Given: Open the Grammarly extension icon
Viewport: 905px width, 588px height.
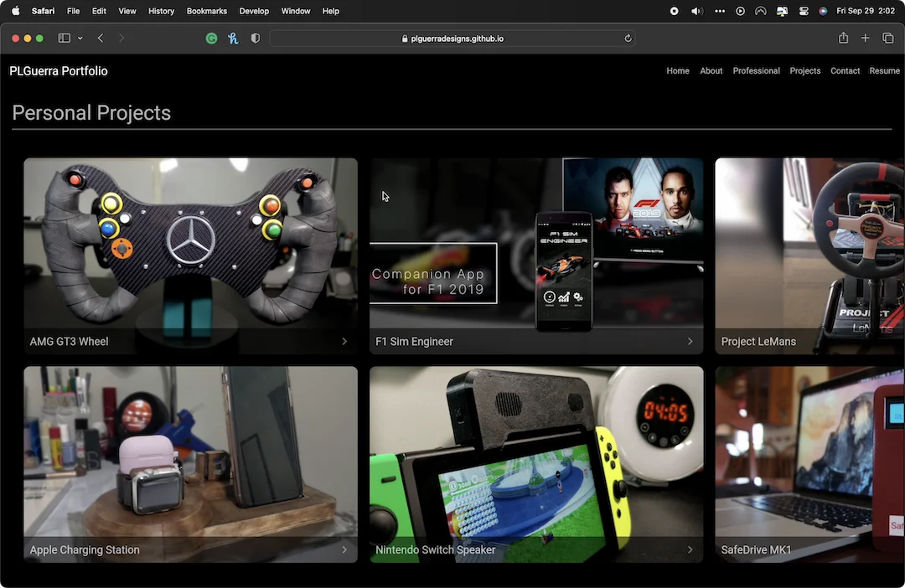Looking at the screenshot, I should (x=212, y=38).
